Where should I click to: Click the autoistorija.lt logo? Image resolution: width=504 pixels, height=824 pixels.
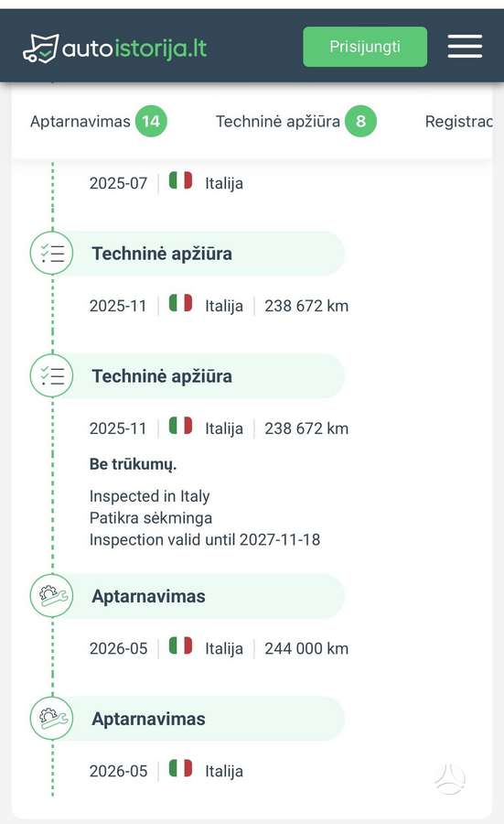tap(115, 49)
